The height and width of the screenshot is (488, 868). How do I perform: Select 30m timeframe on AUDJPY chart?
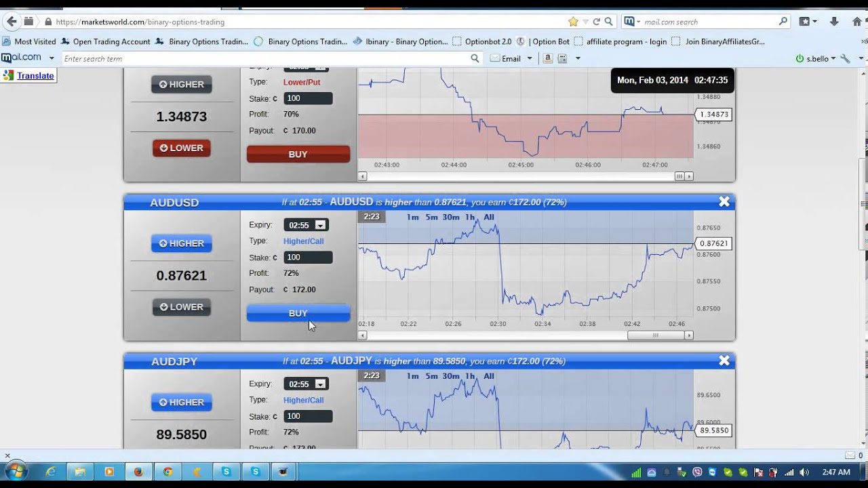(451, 375)
